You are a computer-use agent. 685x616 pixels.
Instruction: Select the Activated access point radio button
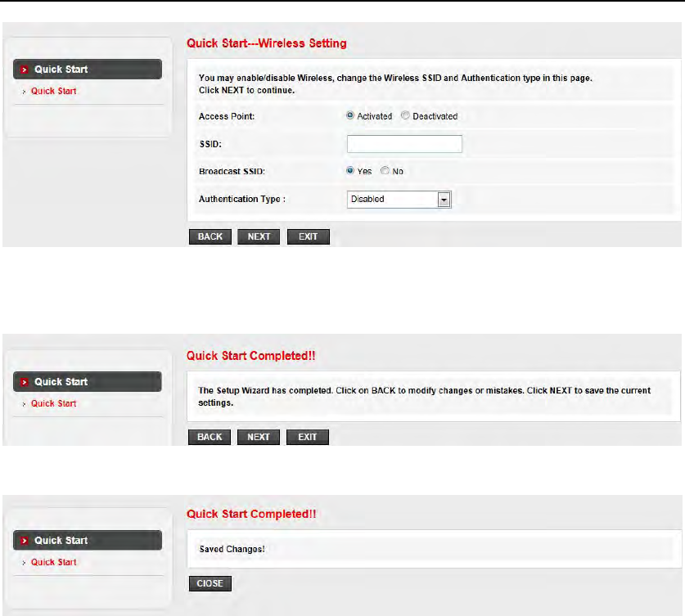click(x=350, y=115)
